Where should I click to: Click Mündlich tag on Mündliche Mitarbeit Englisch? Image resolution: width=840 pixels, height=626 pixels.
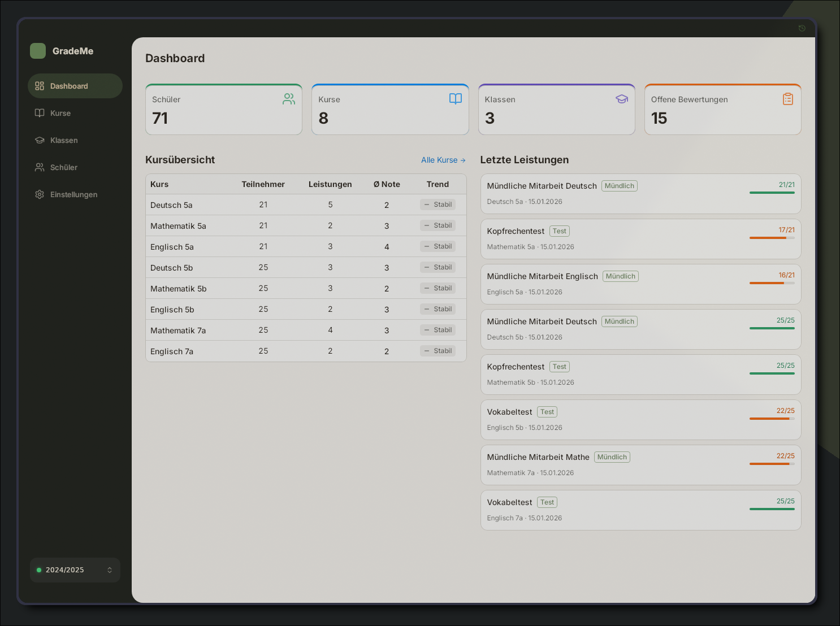621,276
